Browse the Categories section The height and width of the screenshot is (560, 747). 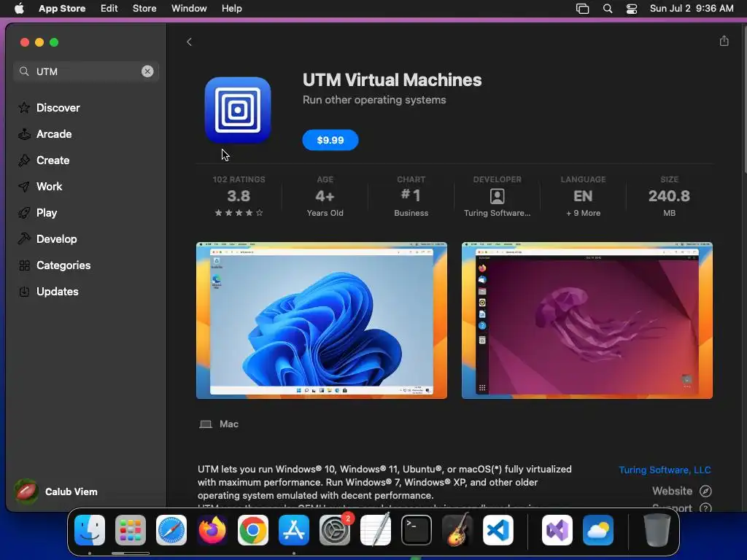[63, 265]
